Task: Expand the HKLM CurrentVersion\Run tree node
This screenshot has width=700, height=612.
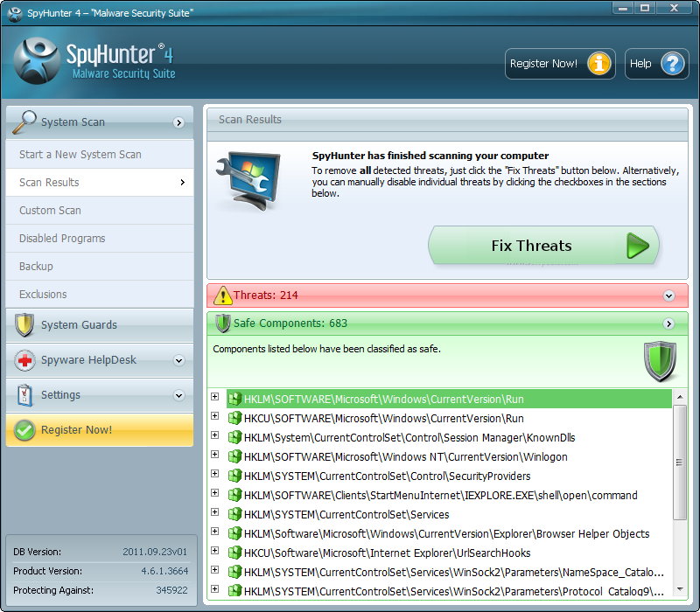Action: click(x=214, y=397)
